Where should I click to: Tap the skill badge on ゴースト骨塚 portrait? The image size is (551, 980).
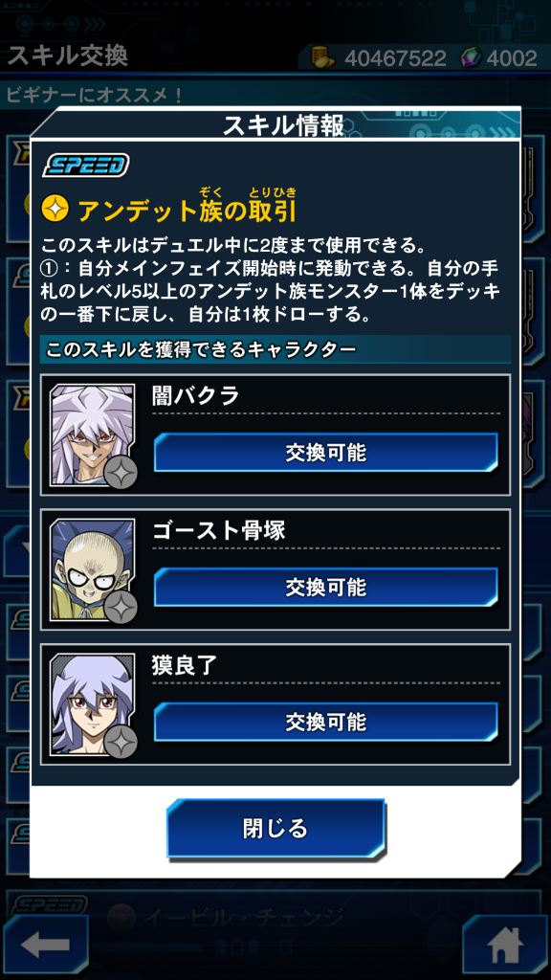click(x=120, y=606)
